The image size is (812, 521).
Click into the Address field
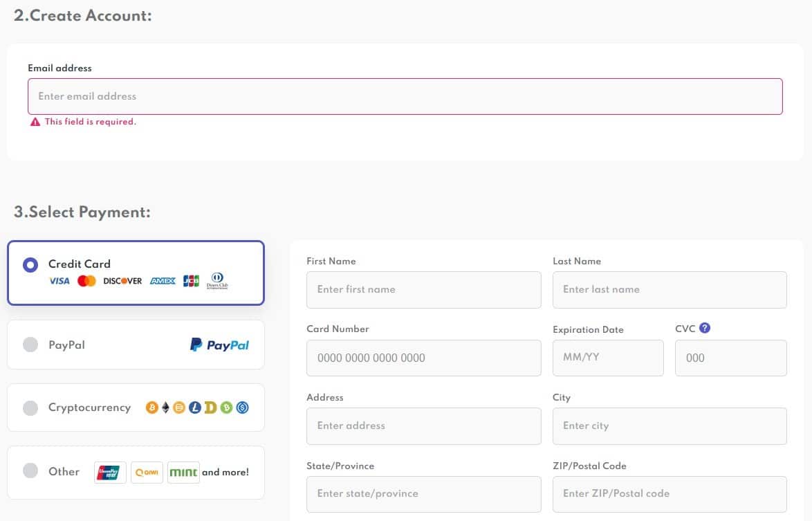[x=423, y=426]
